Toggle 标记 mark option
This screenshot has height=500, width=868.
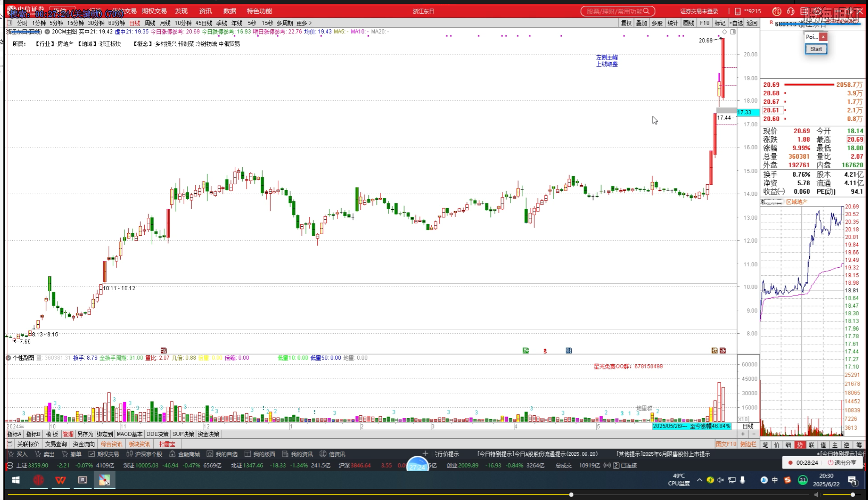point(720,23)
